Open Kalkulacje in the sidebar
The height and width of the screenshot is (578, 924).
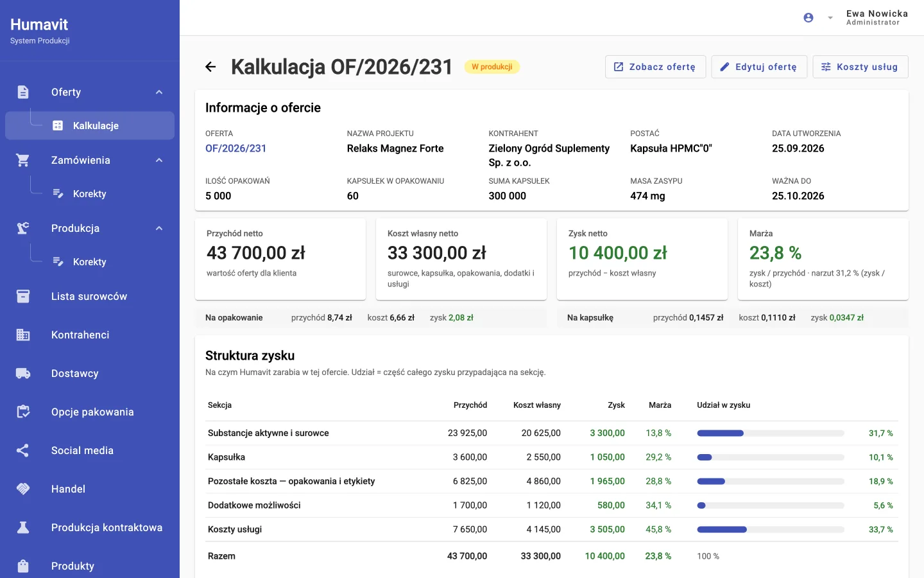90,126
